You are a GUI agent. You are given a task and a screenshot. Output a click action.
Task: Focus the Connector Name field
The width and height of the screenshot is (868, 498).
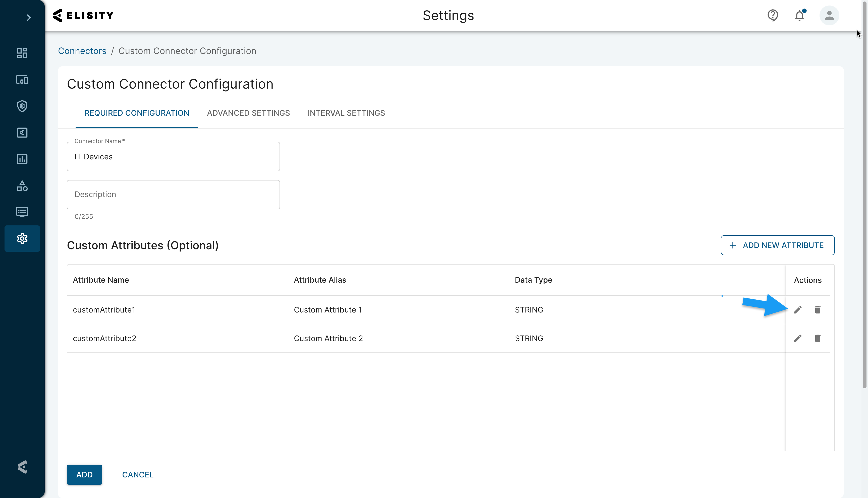[174, 157]
